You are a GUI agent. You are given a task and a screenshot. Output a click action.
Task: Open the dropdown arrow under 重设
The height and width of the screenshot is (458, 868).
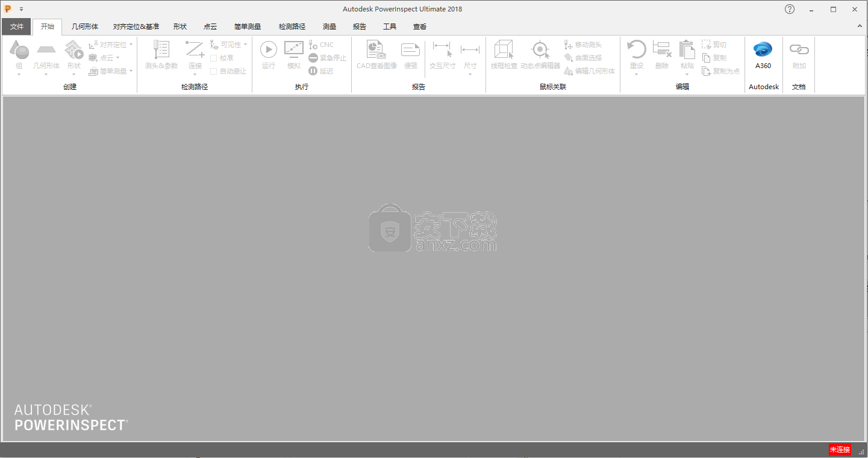[637, 75]
